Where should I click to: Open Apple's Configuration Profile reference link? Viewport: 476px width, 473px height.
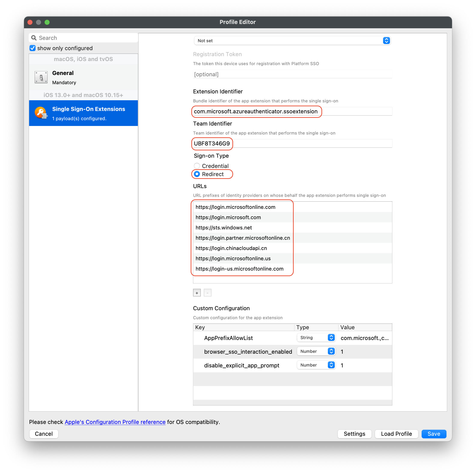115,422
